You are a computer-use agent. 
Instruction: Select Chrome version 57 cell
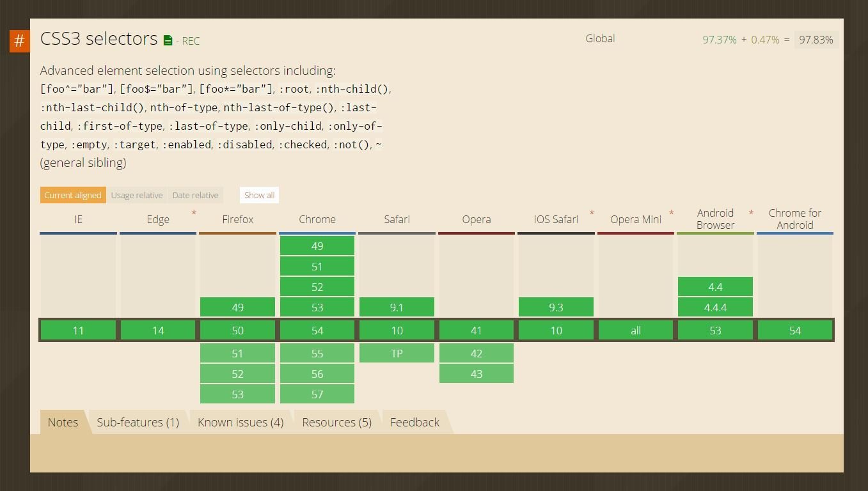317,394
